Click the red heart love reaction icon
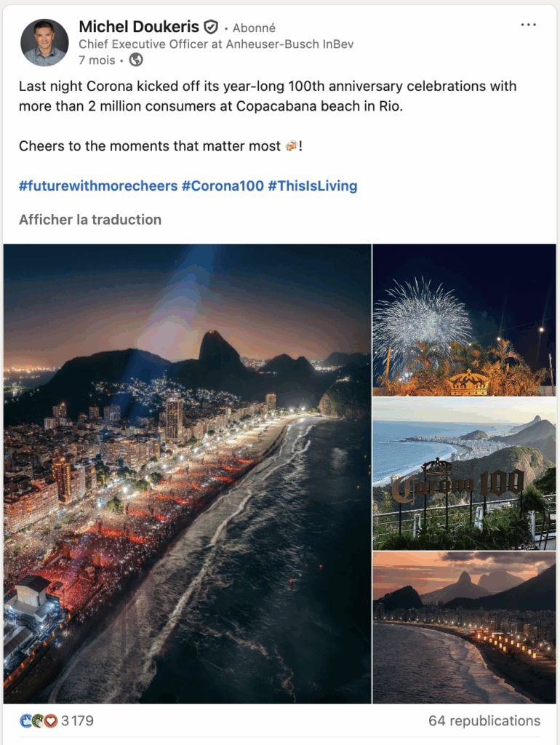The image size is (560, 745). tap(50, 721)
